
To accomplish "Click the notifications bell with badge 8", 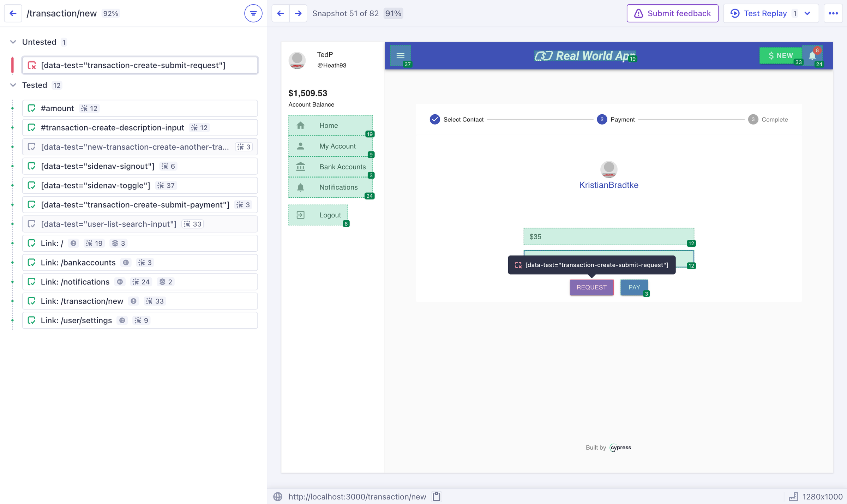I will (812, 55).
